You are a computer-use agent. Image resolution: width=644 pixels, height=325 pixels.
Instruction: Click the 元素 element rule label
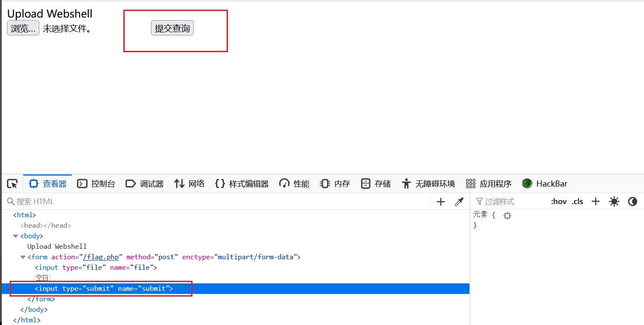[x=480, y=215]
